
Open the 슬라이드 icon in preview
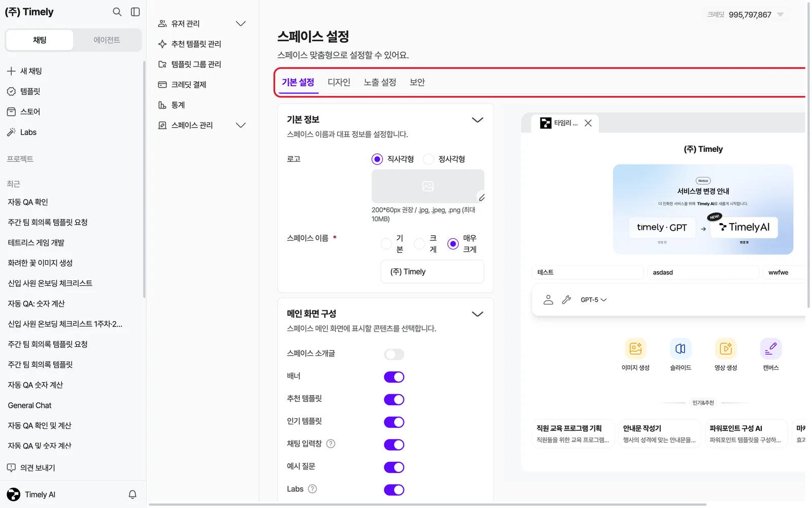(681, 348)
